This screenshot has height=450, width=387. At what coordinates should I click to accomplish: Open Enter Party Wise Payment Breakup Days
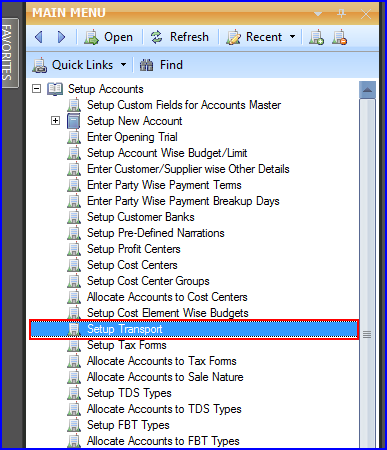[x=183, y=201]
